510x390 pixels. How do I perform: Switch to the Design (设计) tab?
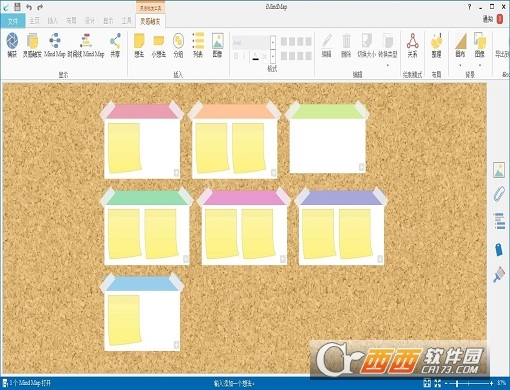point(90,21)
